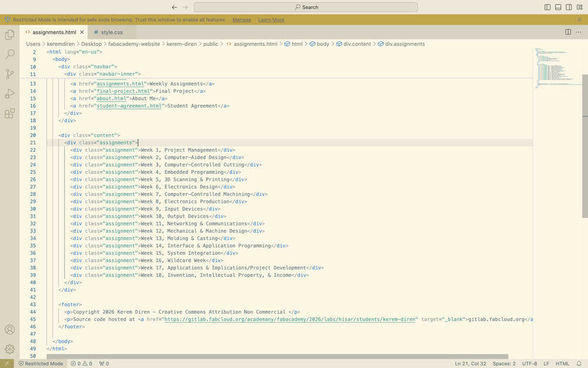588x368 pixels.
Task: Open remote window indicator in status bar
Action: [x=6, y=363]
